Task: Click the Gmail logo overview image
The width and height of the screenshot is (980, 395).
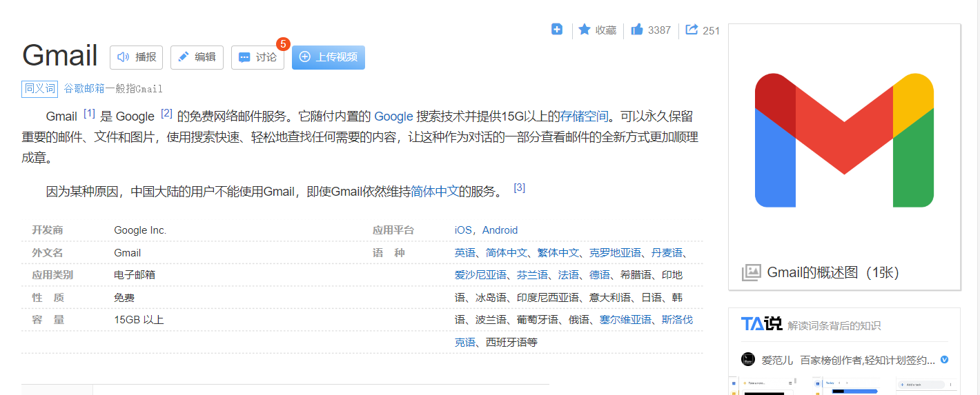Action: (844, 140)
